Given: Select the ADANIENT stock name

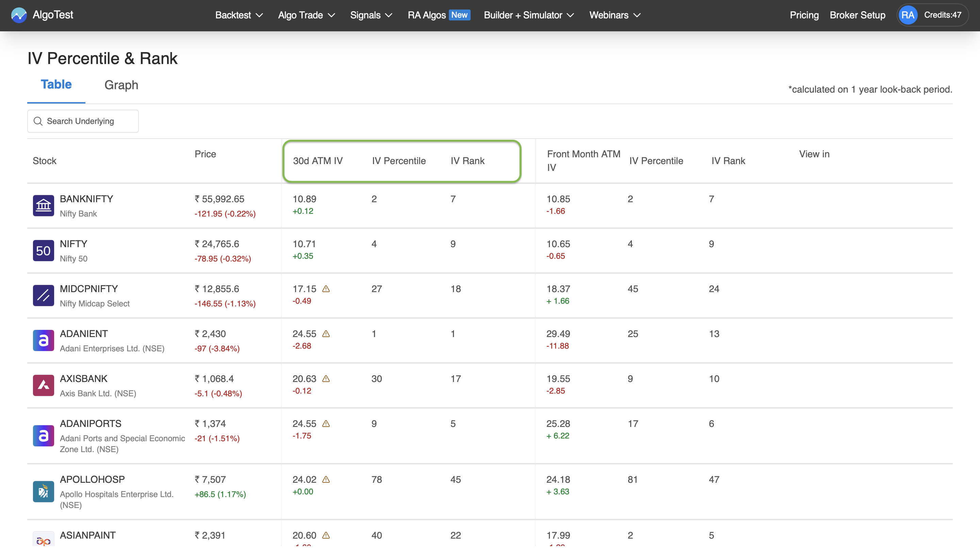Looking at the screenshot, I should click(84, 334).
